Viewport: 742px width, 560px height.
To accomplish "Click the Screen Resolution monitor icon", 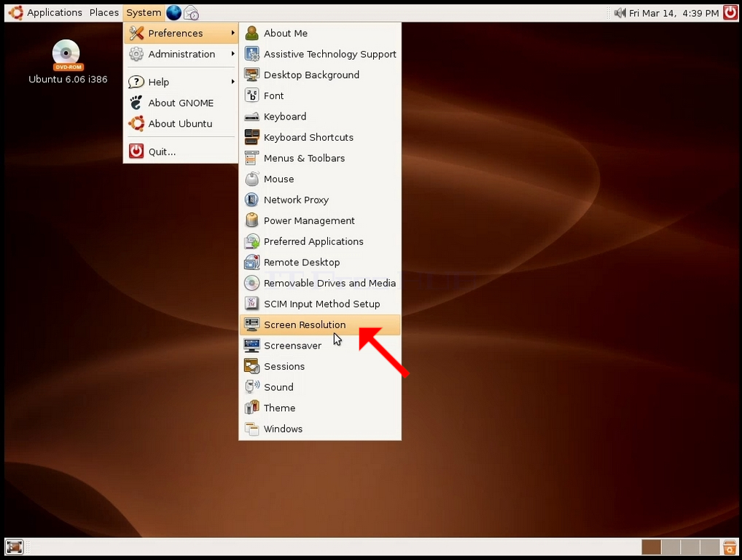I will click(251, 324).
